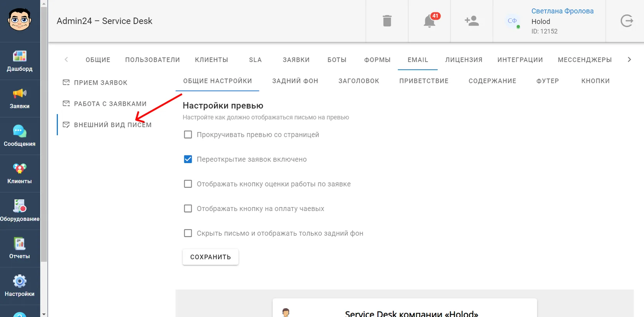Open the SLA tab
This screenshot has height=317, width=644.
[255, 60]
